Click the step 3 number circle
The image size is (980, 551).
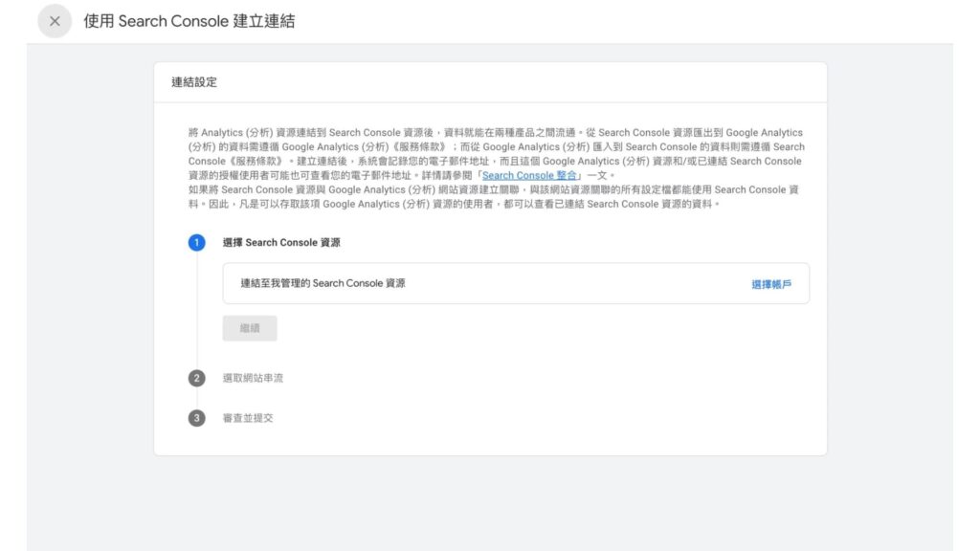point(197,418)
